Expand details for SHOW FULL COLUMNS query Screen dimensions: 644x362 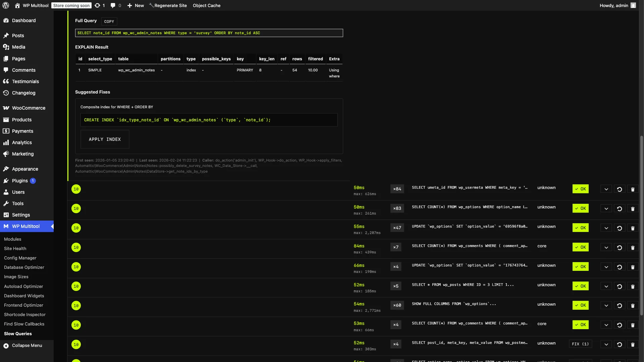[606, 306]
